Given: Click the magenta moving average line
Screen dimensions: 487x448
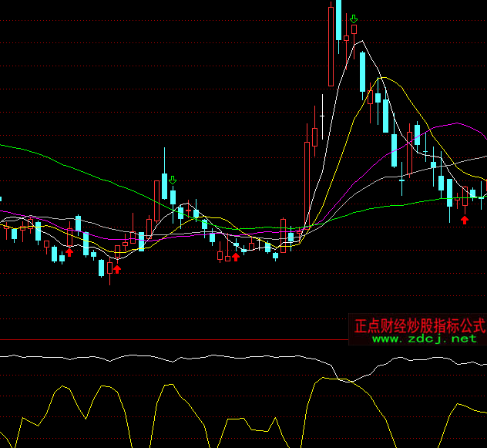Looking at the screenshot, I should pos(455,123).
